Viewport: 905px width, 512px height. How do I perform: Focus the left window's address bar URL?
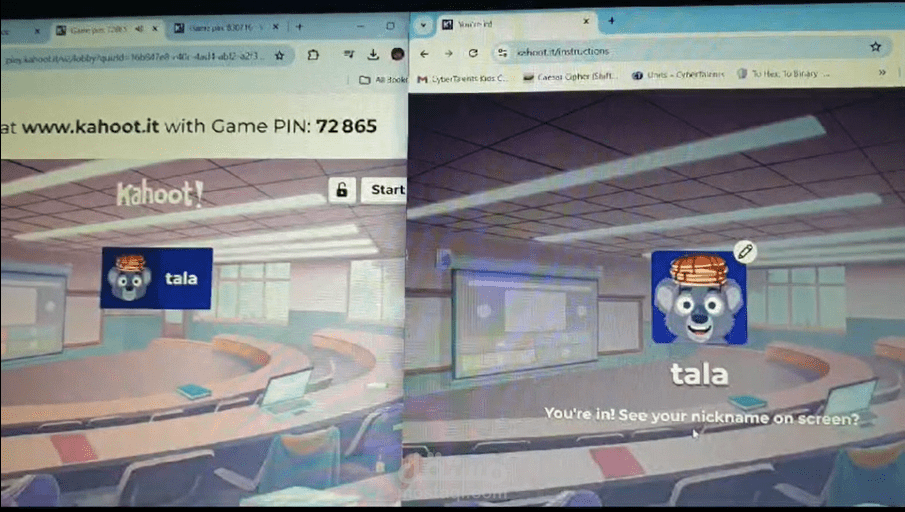pos(134,57)
